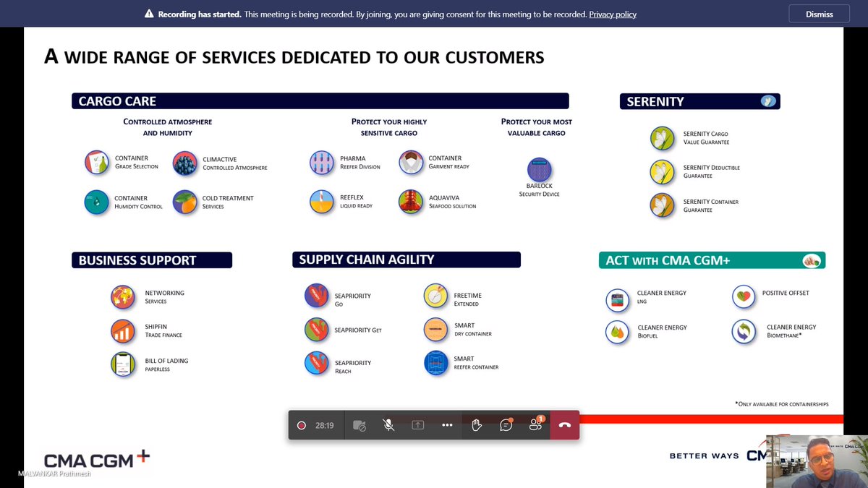Click the Freetime Extended icon
Image resolution: width=868 pixels, height=488 pixels.
[x=436, y=296]
